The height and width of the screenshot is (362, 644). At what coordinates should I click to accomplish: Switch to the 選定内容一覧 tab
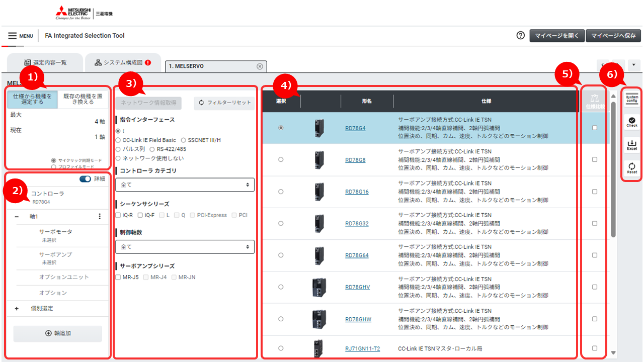coord(45,63)
